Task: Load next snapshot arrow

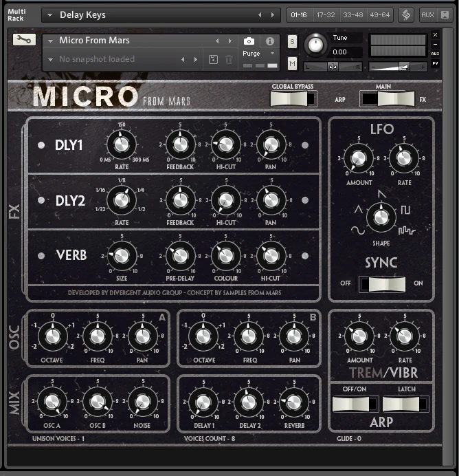Action: click(196, 59)
